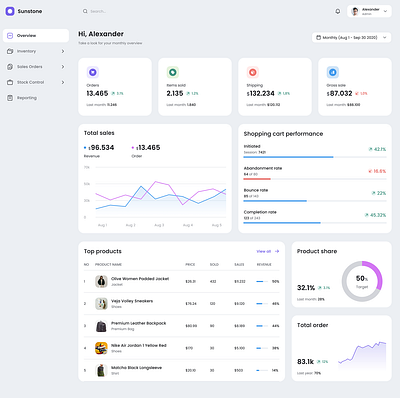This screenshot has width=400, height=398.
Task: Click the Aug 3 label on sales chart
Action: (159, 225)
